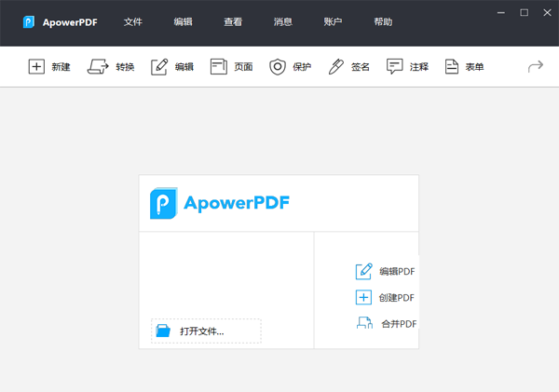Choose 编辑PDF in the start panel
559x392 pixels.
click(386, 272)
